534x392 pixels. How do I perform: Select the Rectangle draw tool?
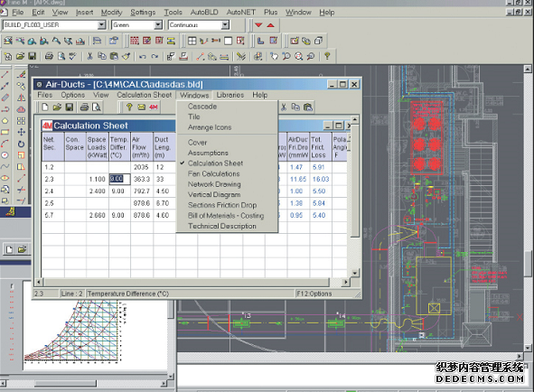pyautogui.click(x=5, y=132)
